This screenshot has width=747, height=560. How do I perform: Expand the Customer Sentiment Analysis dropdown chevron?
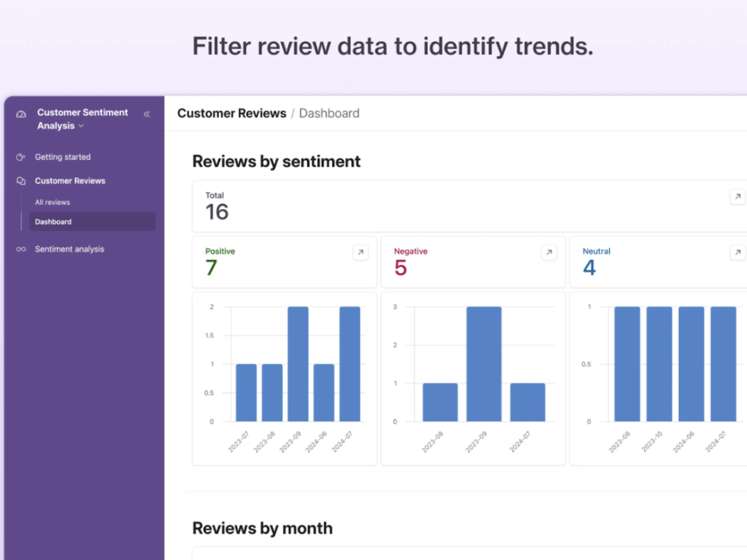81,126
